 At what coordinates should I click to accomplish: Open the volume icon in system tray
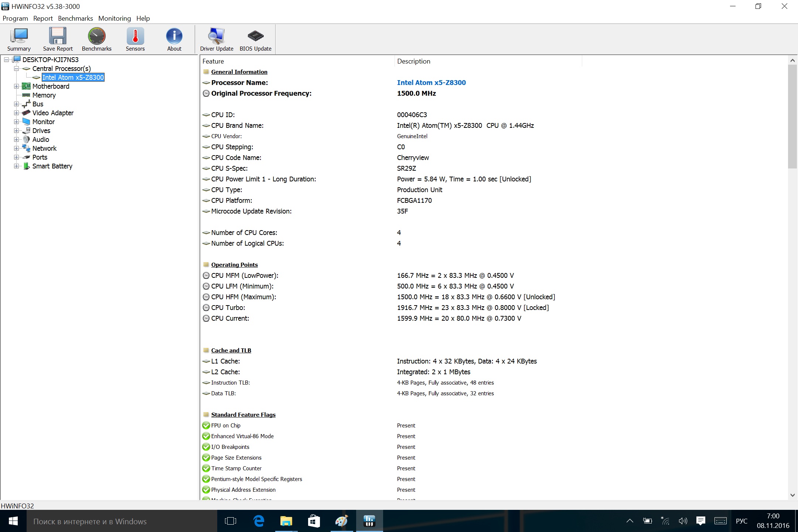[x=683, y=521]
